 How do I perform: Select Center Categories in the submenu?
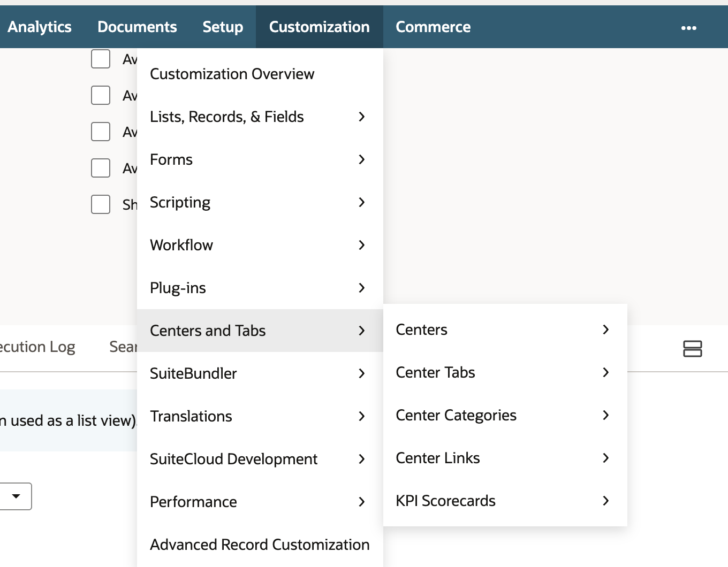(x=505, y=415)
